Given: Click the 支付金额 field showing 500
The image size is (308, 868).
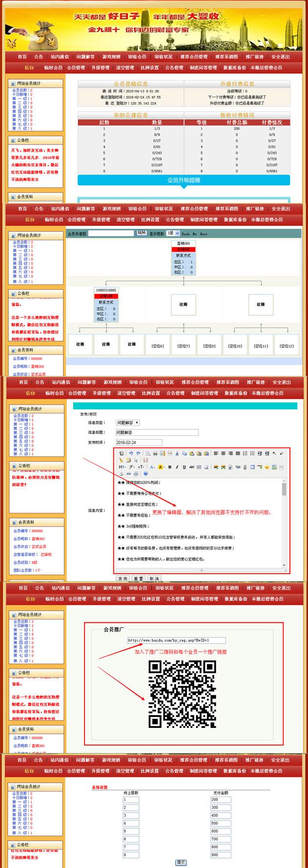Looking at the screenshot, I should pyautogui.click(x=220, y=823).
